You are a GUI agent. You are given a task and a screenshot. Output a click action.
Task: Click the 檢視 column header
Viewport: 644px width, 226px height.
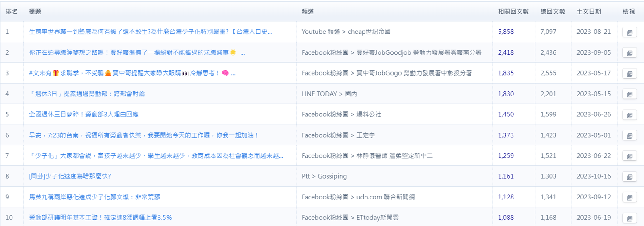(x=629, y=12)
